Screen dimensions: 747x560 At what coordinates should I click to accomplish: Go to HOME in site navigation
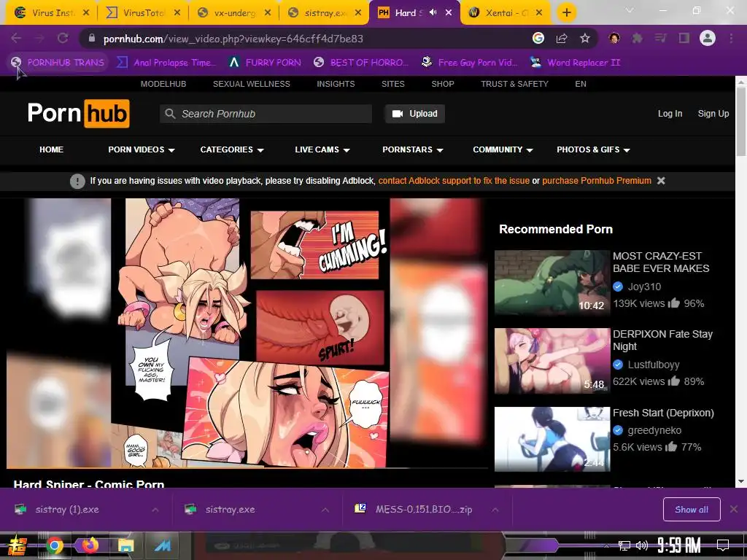[52, 149]
